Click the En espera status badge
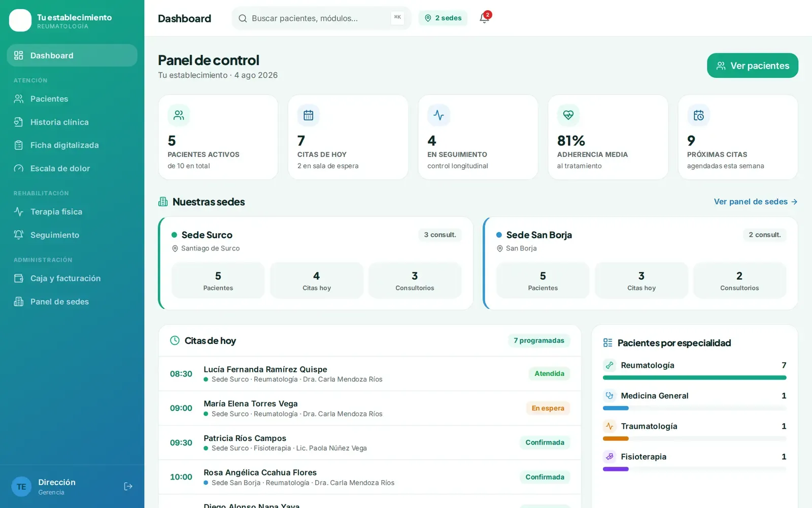 (x=548, y=408)
